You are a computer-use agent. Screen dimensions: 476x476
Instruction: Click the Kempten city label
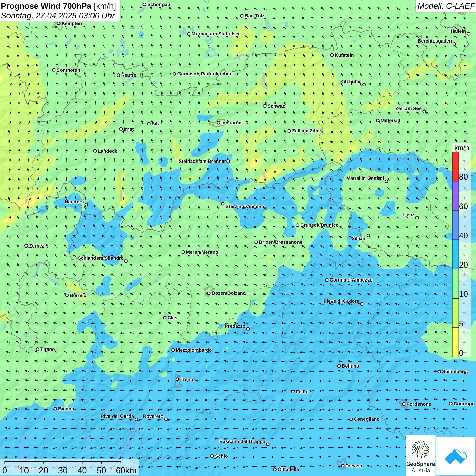72,23
